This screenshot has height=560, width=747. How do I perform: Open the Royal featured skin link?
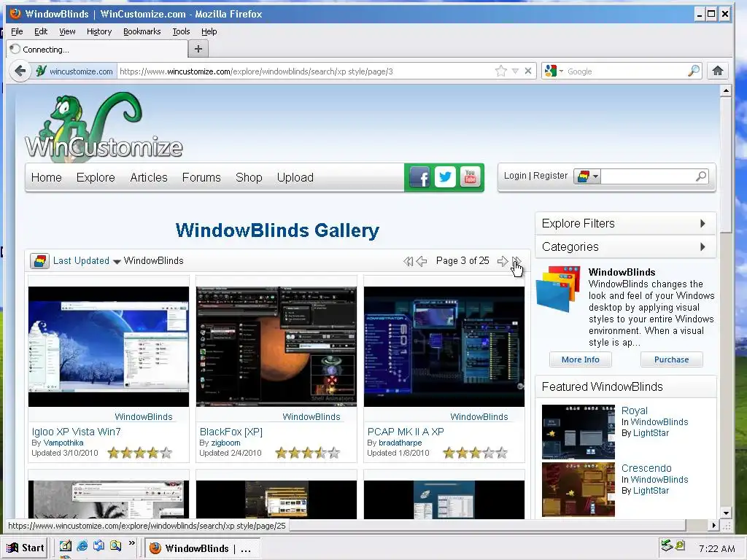coord(634,411)
